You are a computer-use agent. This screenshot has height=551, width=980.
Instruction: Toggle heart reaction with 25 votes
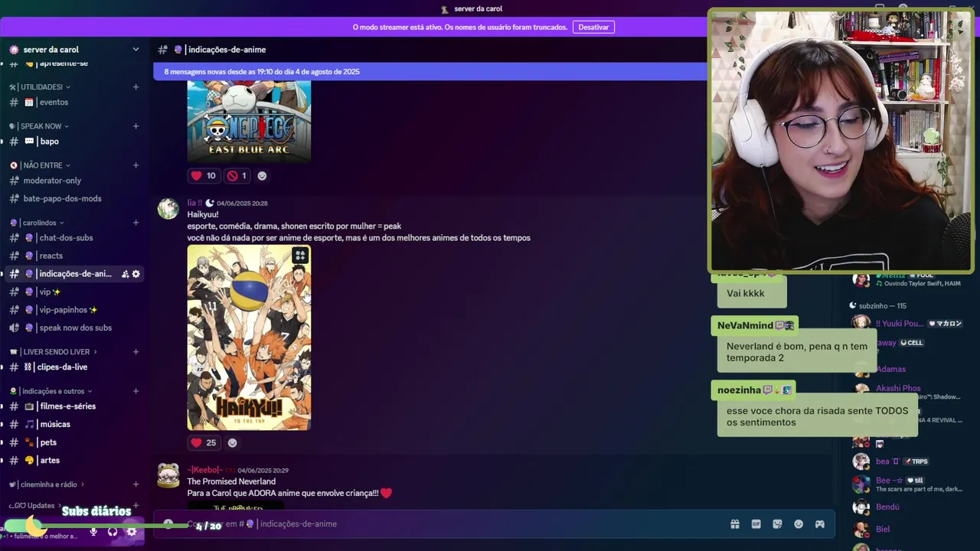204,442
